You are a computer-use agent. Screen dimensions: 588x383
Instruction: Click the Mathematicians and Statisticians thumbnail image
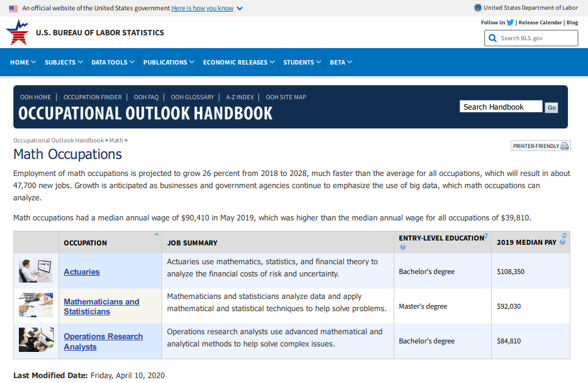(x=36, y=305)
